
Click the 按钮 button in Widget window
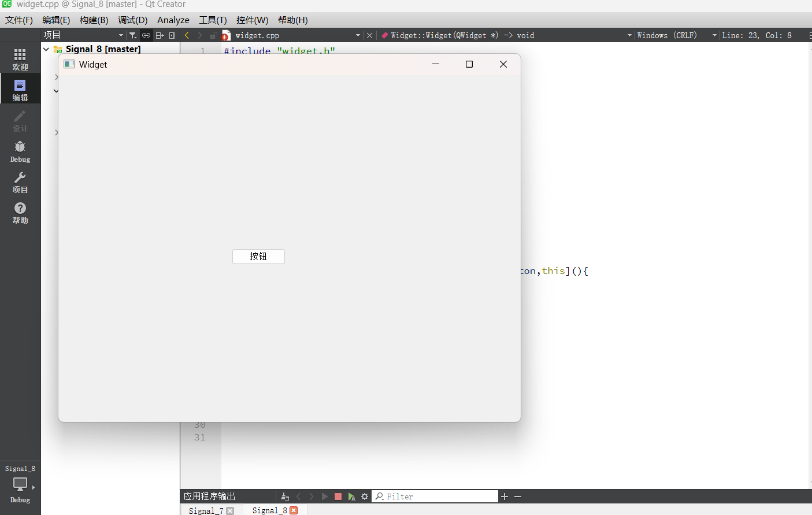(258, 257)
